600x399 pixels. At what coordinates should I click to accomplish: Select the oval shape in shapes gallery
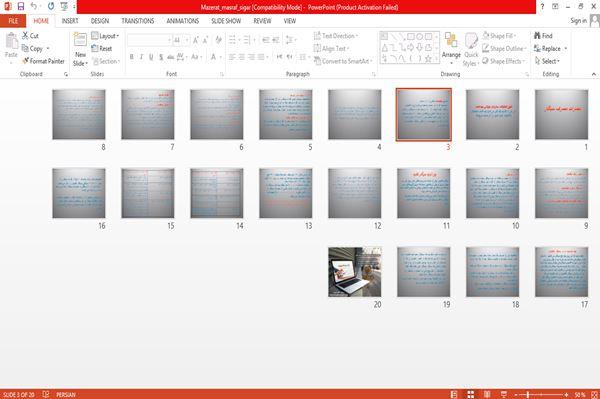[420, 37]
